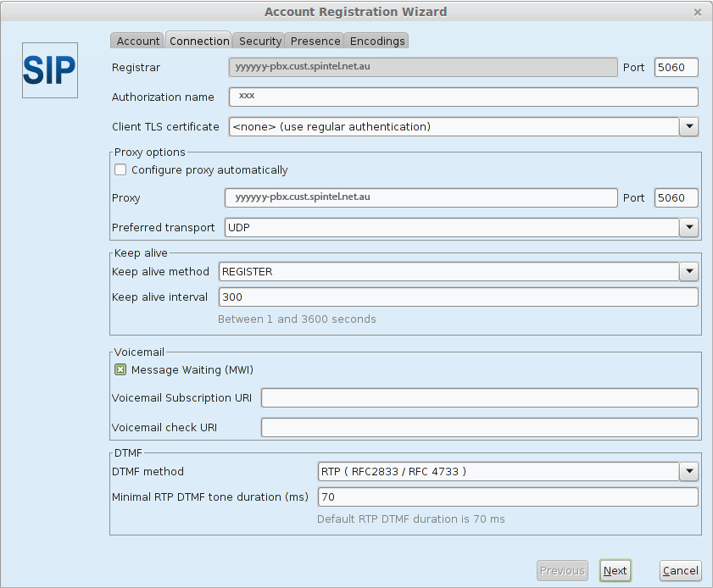Click the Keep alive interval field
This screenshot has height=588, width=713.
coord(459,297)
